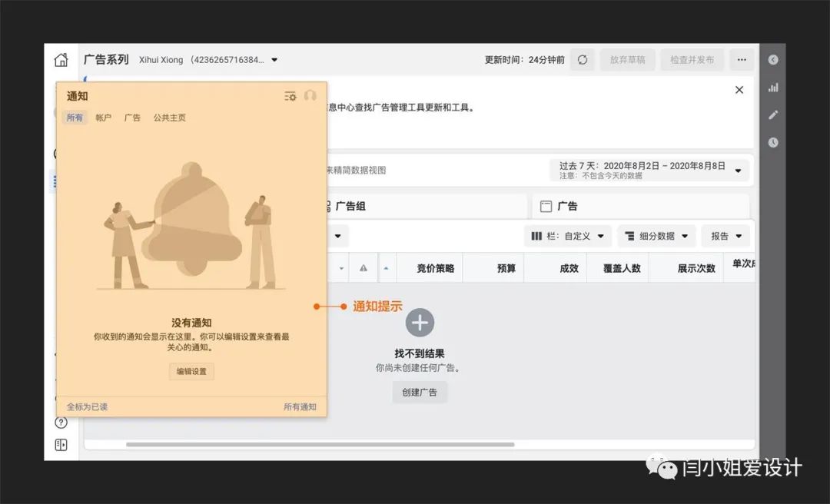Image resolution: width=830 pixels, height=504 pixels.
Task: Open the bar chart view icon
Action: [773, 88]
